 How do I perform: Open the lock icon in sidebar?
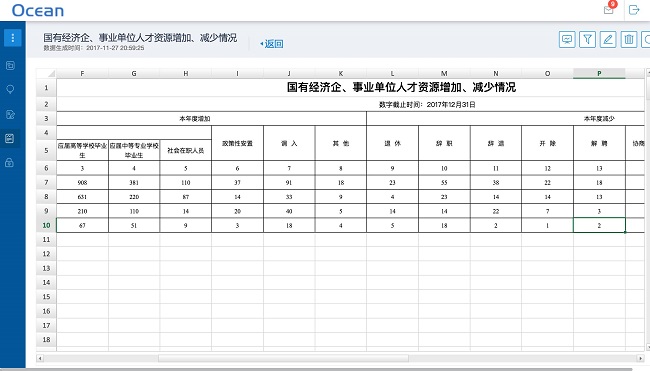[10, 162]
